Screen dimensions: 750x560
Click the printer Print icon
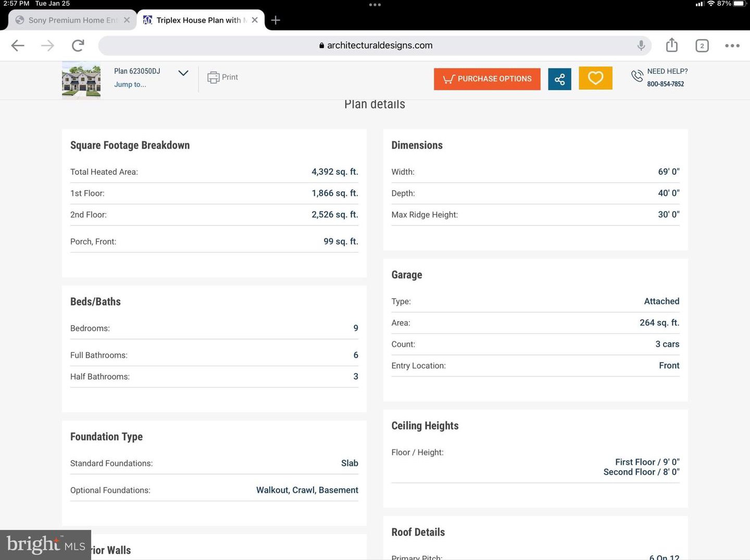214,78
